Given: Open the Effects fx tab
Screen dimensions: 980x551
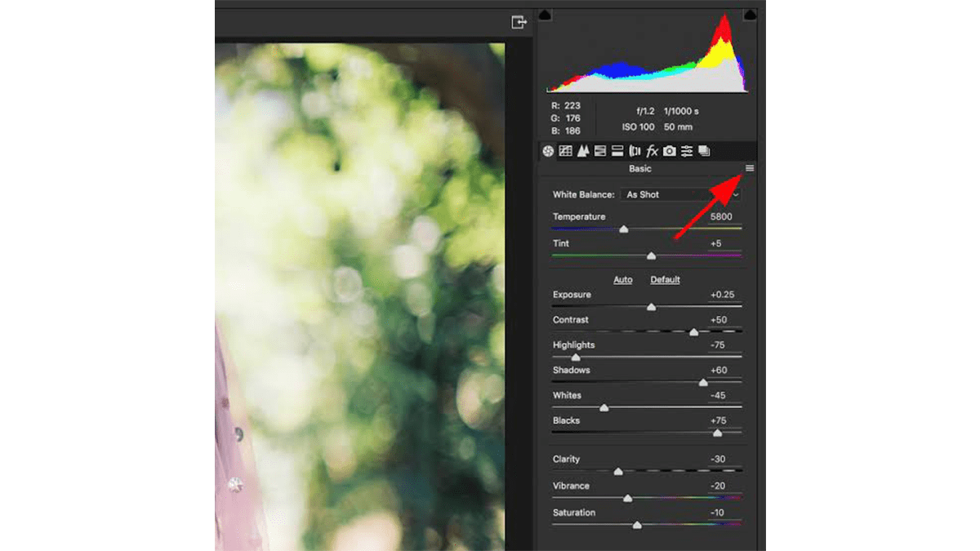Looking at the screenshot, I should coord(652,151).
